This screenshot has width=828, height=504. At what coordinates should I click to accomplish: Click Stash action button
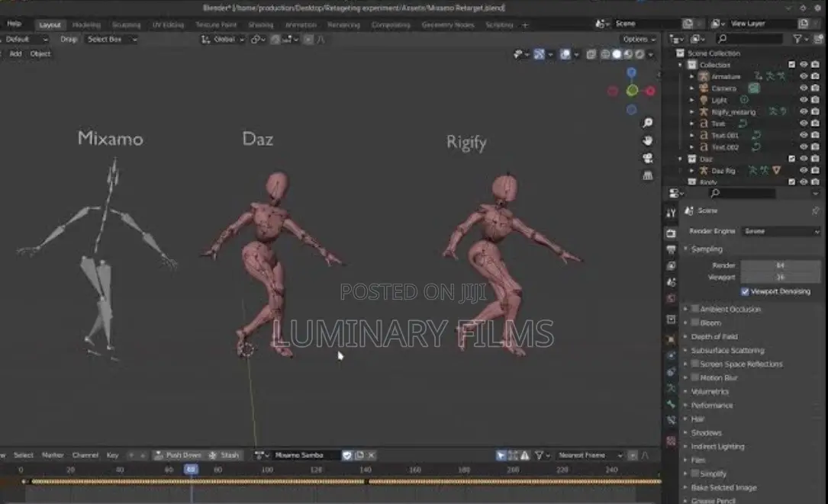point(224,455)
